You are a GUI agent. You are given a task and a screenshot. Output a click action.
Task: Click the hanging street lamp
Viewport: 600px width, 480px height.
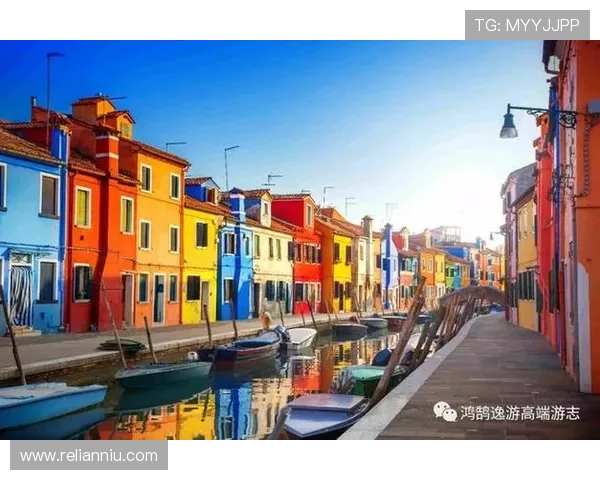[x=509, y=125]
